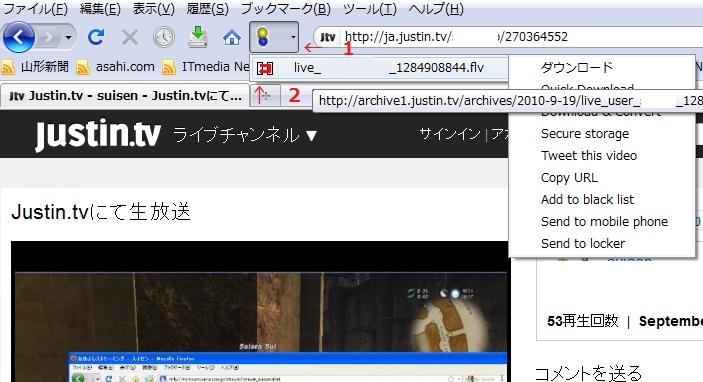Open the 山形新聞 feed bookmark
Image resolution: width=703 pixels, height=382 pixels.
[35, 67]
